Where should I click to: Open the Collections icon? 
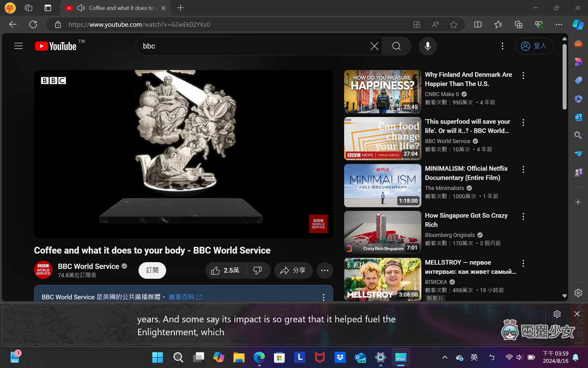tap(518, 25)
